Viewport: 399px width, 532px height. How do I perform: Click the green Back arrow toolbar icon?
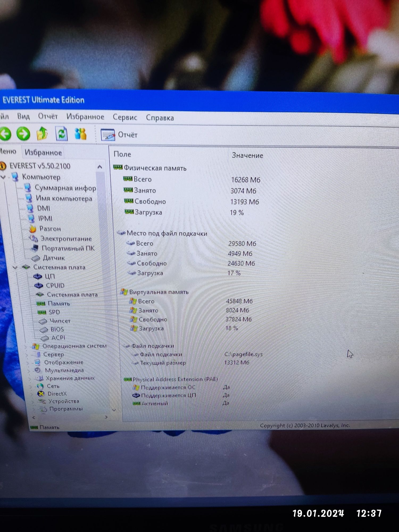tap(5, 134)
